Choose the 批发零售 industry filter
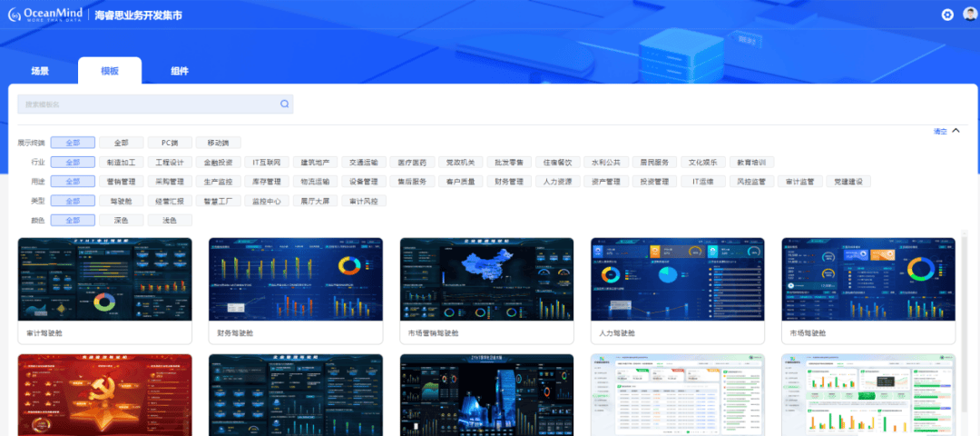Viewport: 980px width, 436px height. 509,162
